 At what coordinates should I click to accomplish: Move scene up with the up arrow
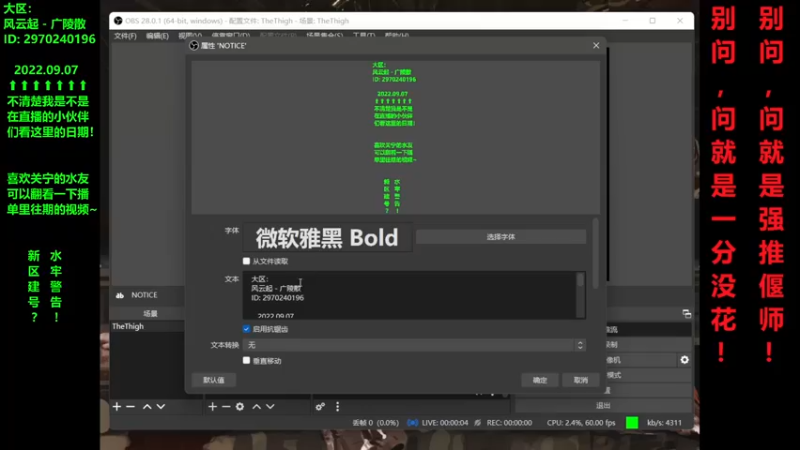147,407
